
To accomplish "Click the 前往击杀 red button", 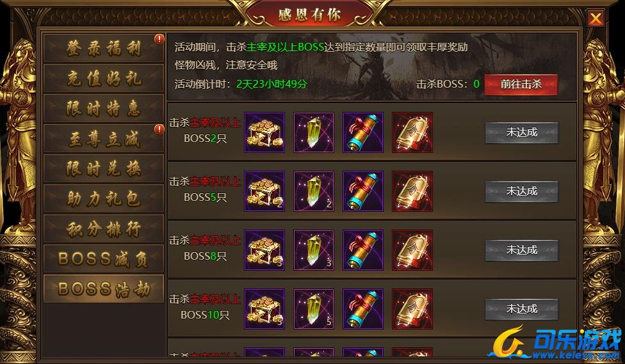I will pyautogui.click(x=521, y=84).
